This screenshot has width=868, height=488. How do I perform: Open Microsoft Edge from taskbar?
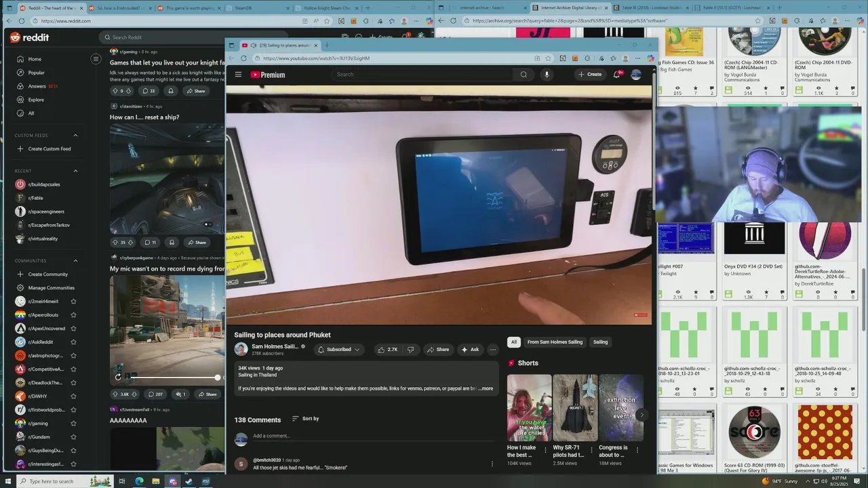(x=139, y=481)
